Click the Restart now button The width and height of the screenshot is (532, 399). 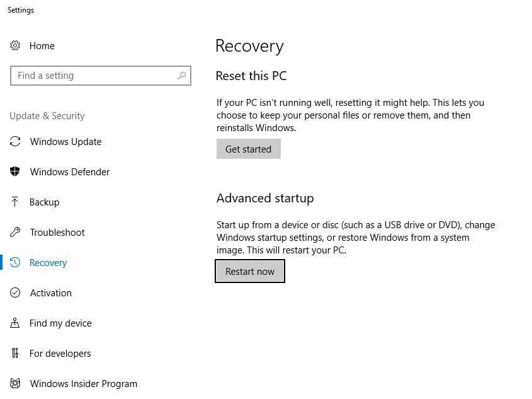point(250,272)
